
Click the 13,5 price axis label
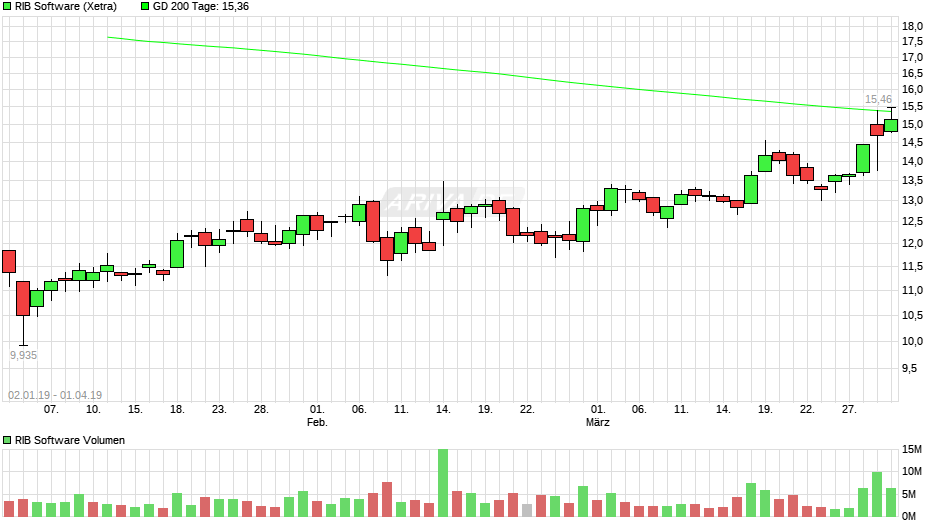pos(912,181)
